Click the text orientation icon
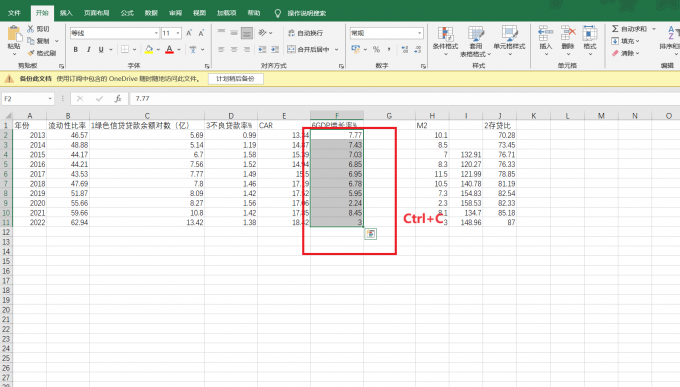The height and width of the screenshot is (387, 680). [x=262, y=33]
